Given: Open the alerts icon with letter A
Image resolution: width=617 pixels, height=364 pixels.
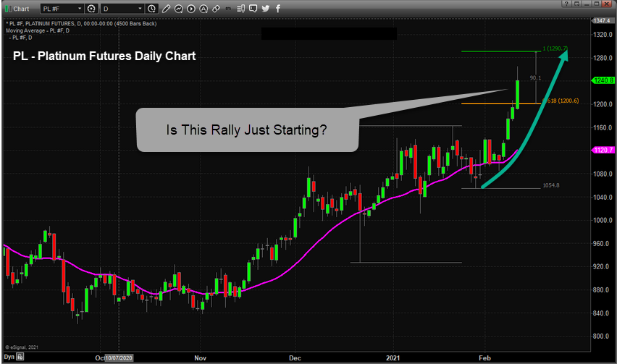Looking at the screenshot, I should [203, 9].
